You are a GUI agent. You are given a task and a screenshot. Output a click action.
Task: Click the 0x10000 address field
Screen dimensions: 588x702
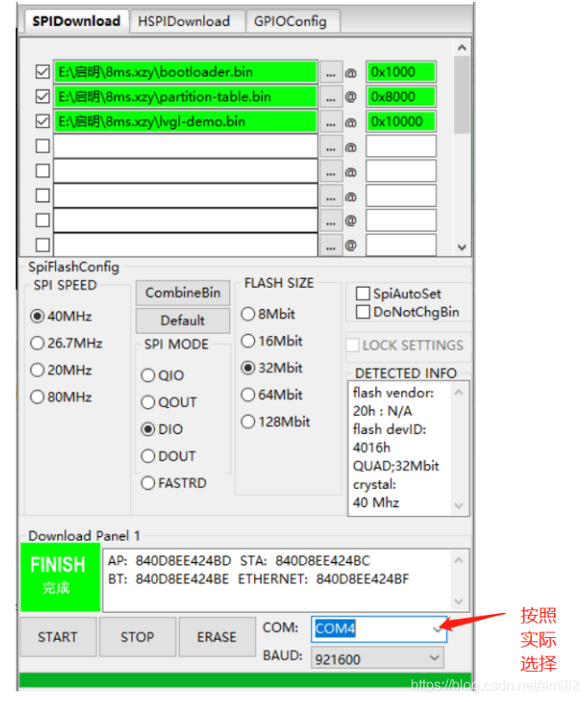pyautogui.click(x=401, y=122)
